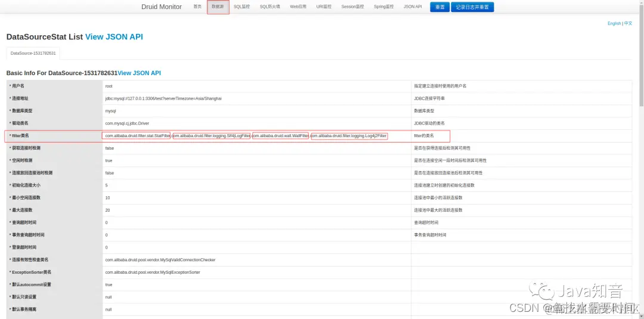Click the description 是否在获得连接后检测其可用性
This screenshot has height=319, width=644.
pos(442,148)
